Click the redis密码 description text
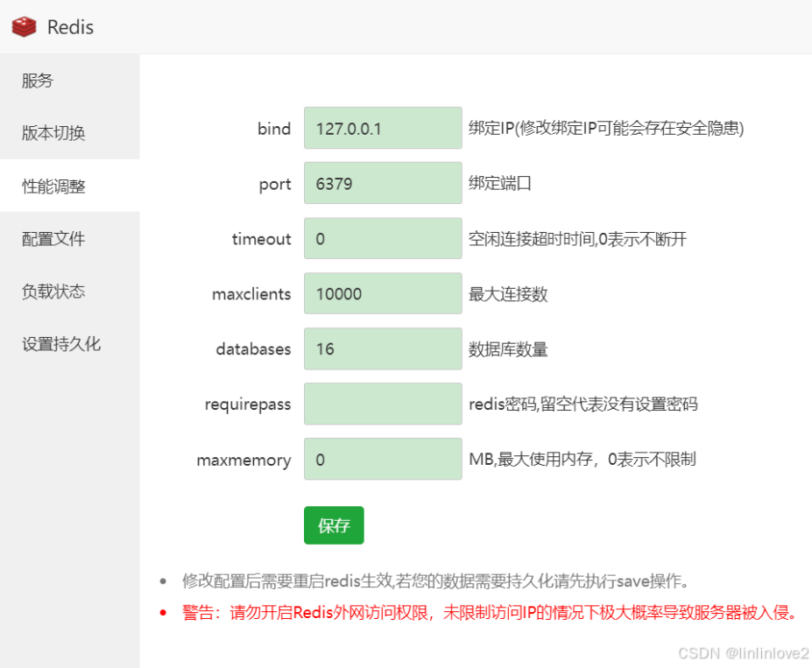 click(583, 404)
